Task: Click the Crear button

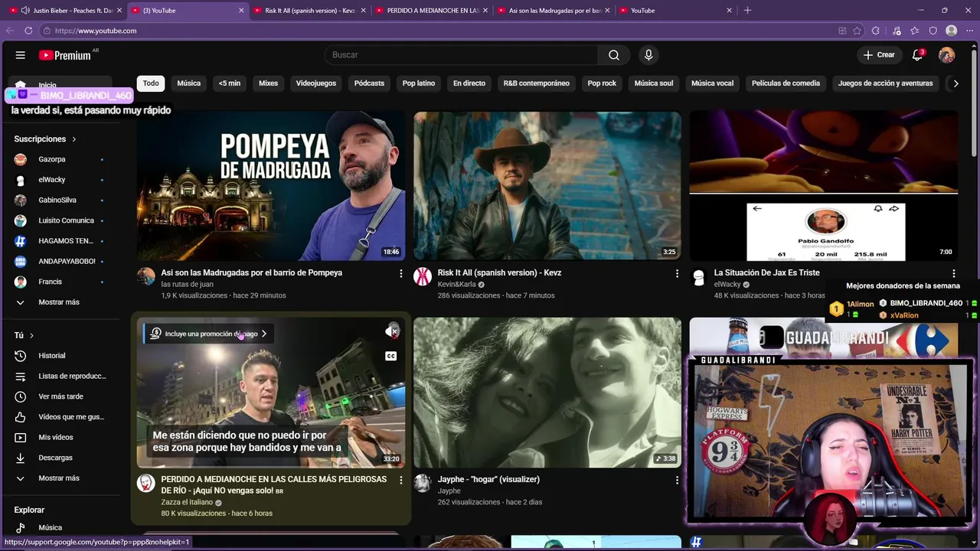Action: (879, 55)
